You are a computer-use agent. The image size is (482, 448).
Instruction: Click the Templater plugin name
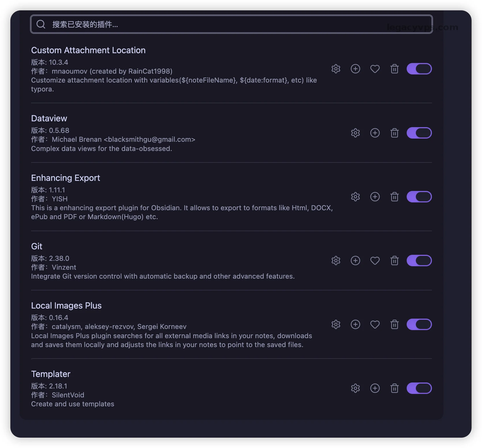pos(51,374)
